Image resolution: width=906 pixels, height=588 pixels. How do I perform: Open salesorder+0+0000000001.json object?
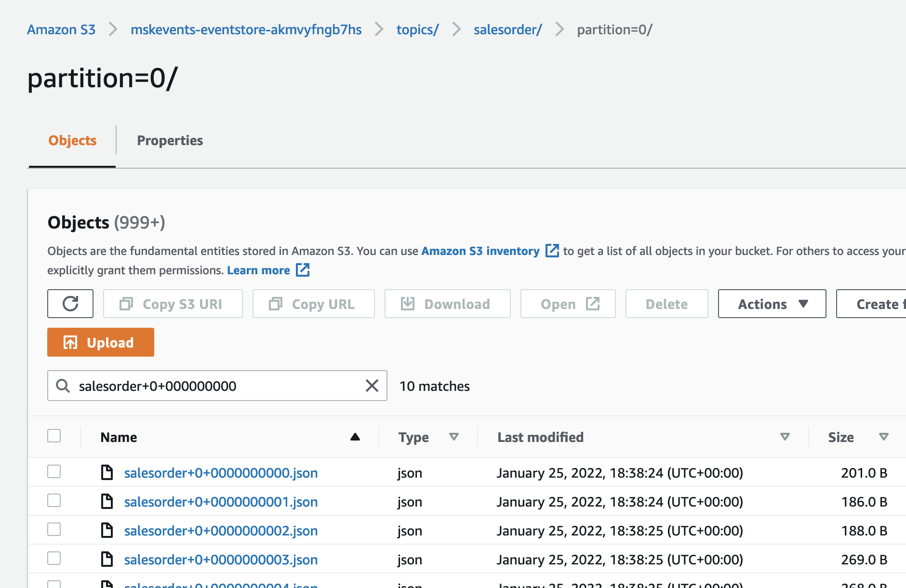coord(221,502)
